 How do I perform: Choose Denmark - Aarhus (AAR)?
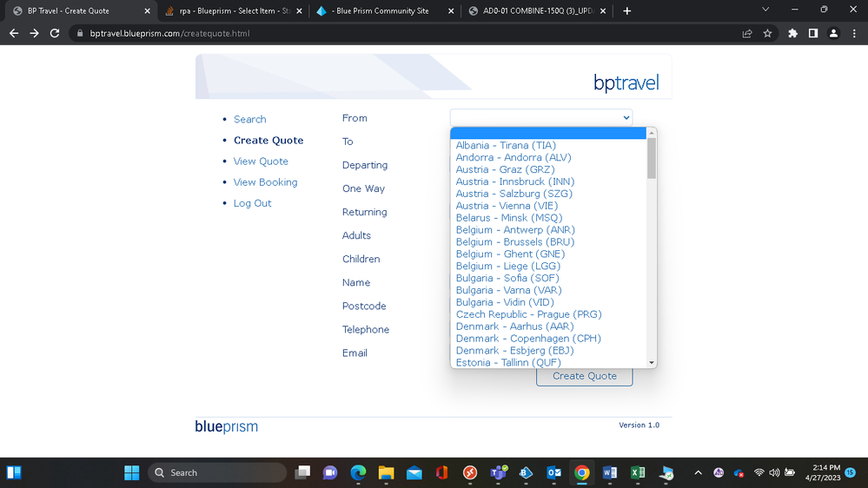tap(548, 326)
